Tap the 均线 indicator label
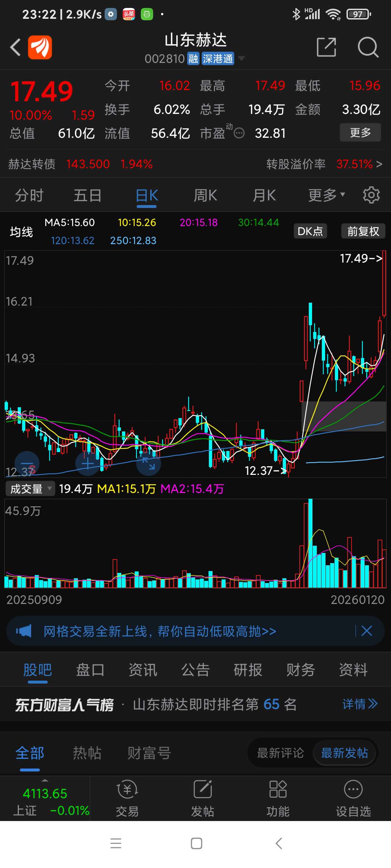The height and width of the screenshot is (868, 391). tap(21, 232)
